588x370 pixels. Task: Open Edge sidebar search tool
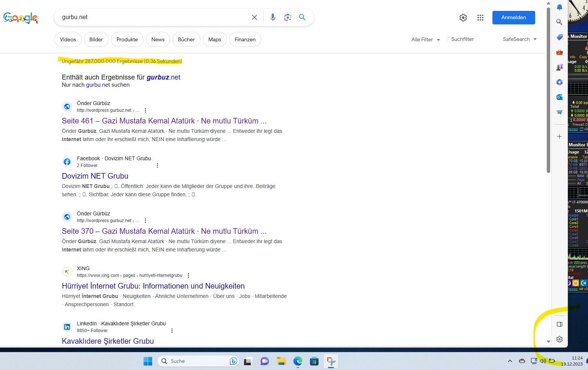coord(560,22)
